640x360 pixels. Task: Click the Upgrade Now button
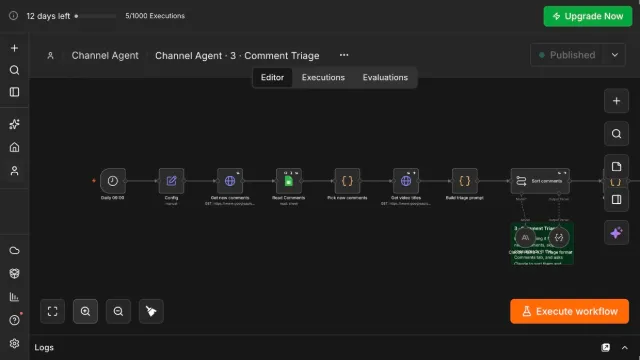[x=588, y=16]
